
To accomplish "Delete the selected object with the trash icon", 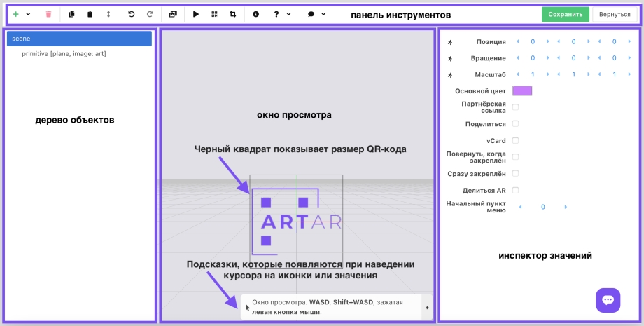I will click(x=48, y=14).
